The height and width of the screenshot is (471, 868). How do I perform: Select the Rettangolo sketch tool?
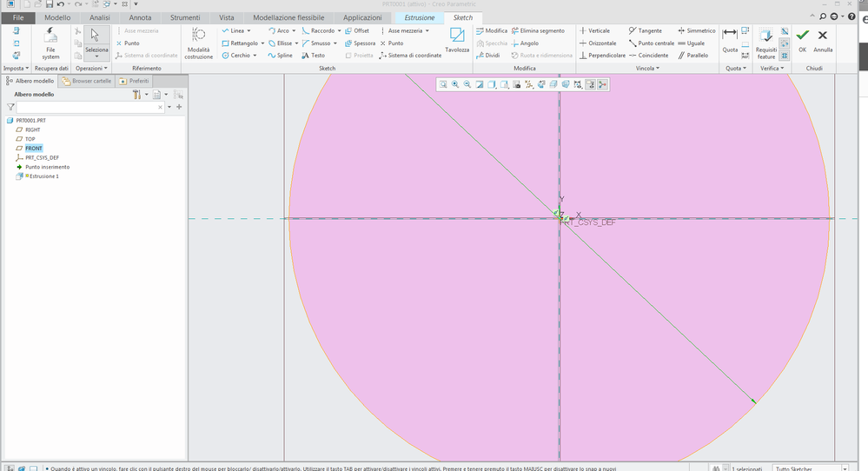240,43
